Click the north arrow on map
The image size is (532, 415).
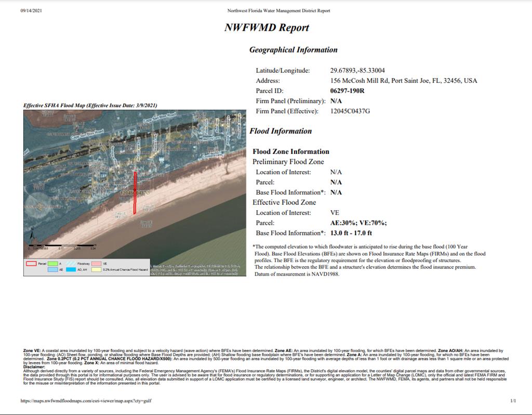pyautogui.click(x=32, y=234)
